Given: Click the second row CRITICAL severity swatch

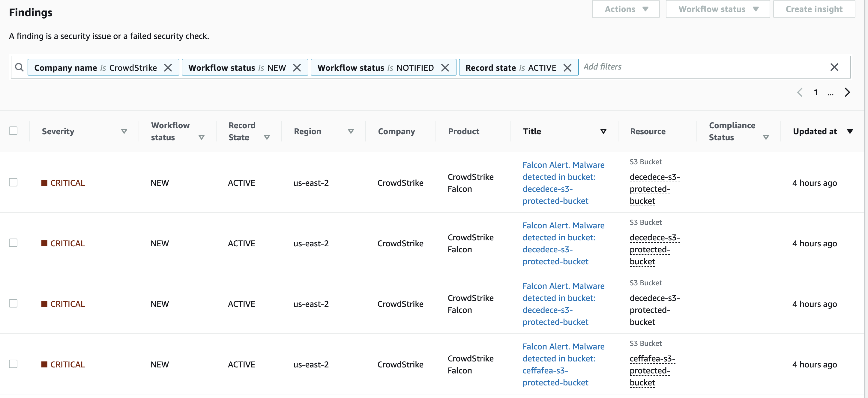Looking at the screenshot, I should pos(44,243).
